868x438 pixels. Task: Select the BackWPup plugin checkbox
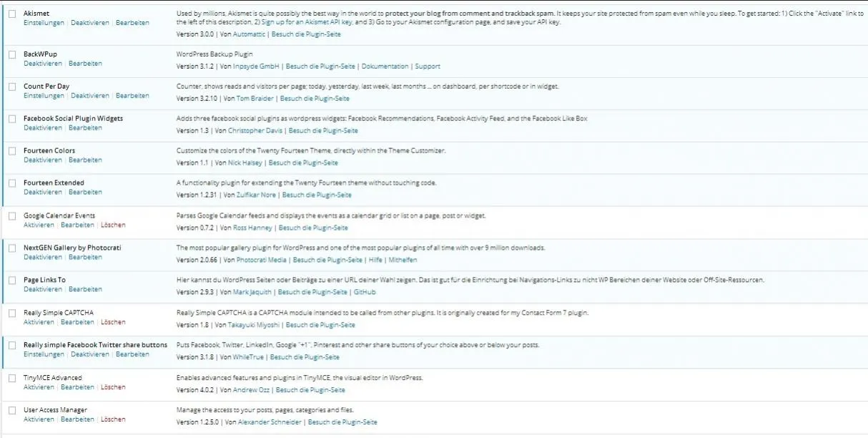12,54
